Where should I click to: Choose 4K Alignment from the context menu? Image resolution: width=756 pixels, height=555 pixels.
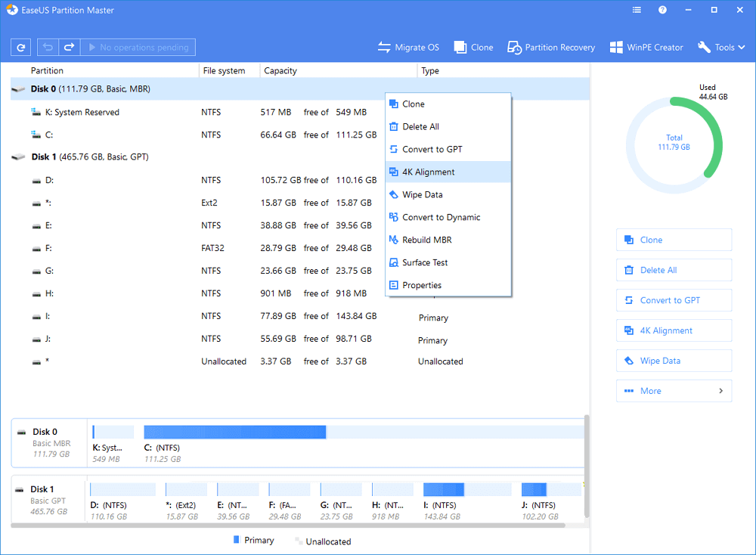428,172
